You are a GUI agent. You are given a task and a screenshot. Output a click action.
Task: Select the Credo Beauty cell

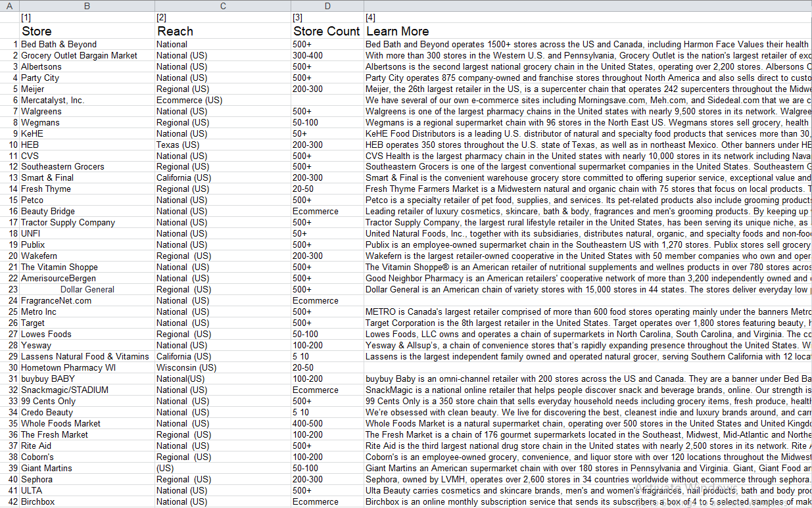click(x=87, y=413)
